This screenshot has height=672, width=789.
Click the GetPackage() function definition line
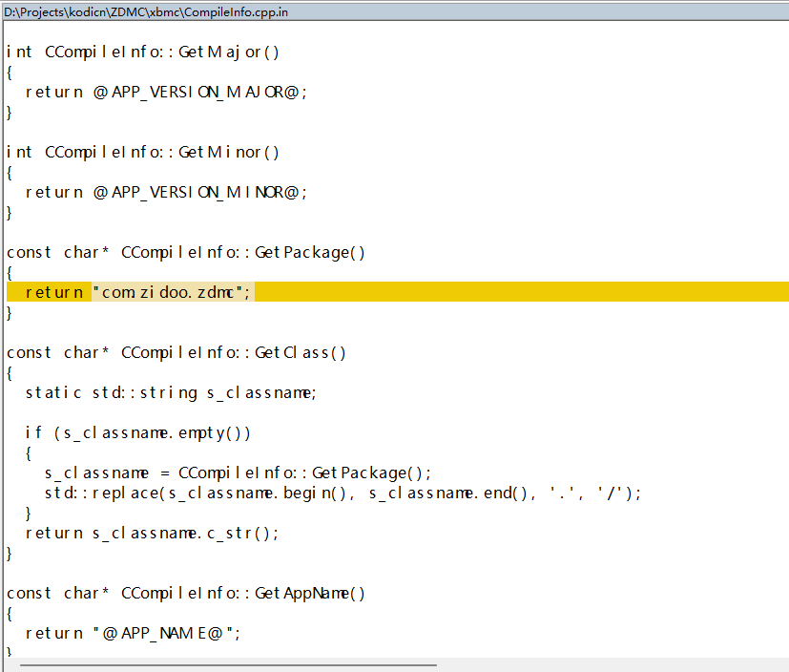pyautogui.click(x=186, y=252)
